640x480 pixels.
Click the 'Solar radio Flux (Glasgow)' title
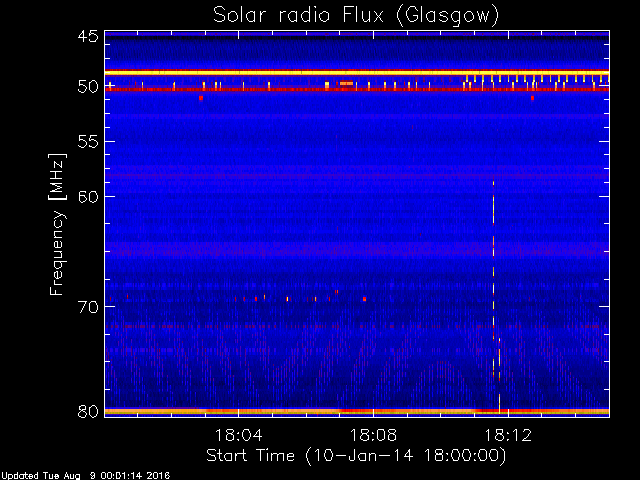(x=356, y=16)
